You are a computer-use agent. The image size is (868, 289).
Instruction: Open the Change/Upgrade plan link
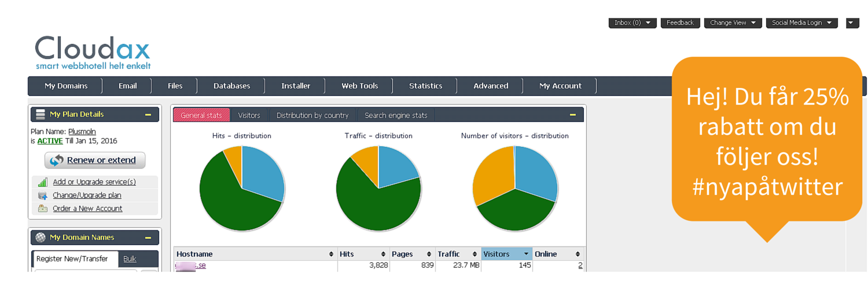pyautogui.click(x=87, y=195)
